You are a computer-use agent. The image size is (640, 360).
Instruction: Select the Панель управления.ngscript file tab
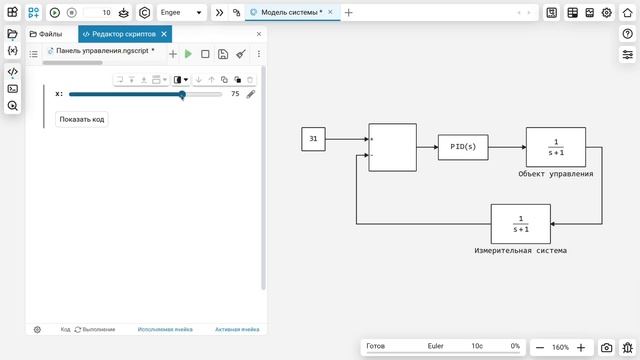(x=101, y=51)
